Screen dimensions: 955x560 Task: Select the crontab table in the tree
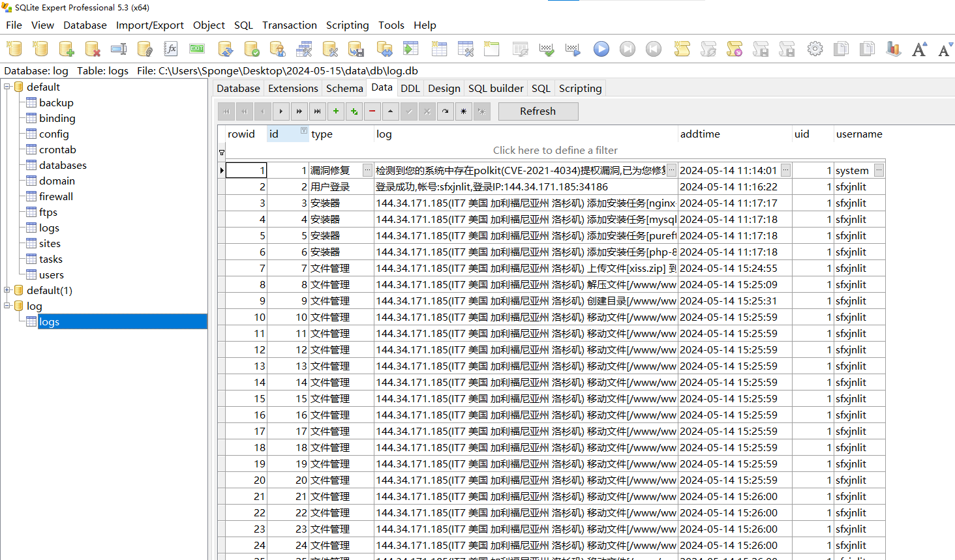click(x=57, y=149)
